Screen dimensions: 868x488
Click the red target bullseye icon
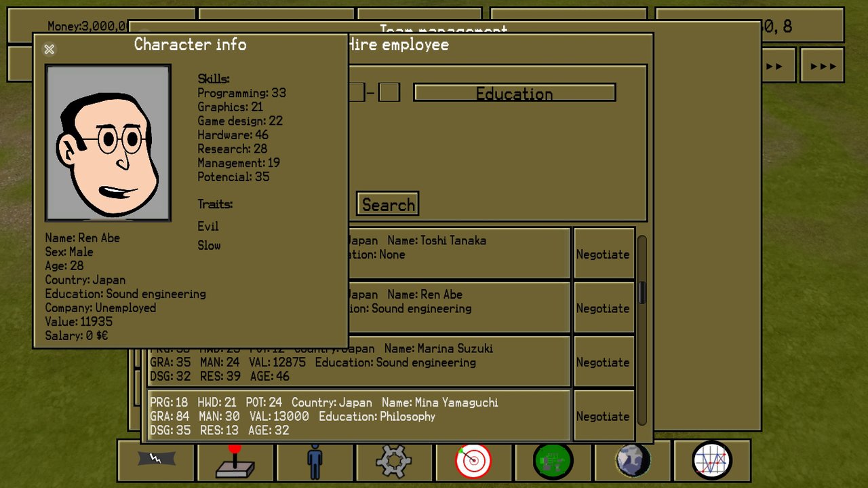coord(473,461)
